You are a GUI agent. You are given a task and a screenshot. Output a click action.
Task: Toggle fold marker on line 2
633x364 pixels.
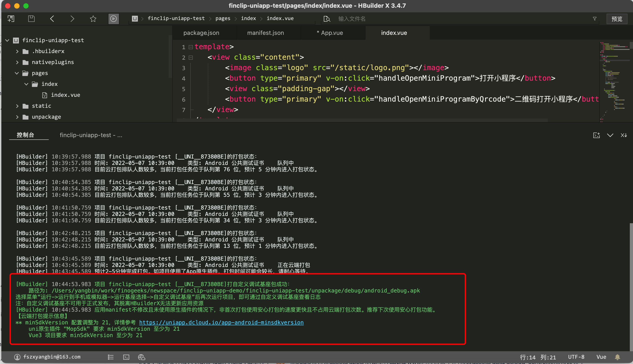190,57
